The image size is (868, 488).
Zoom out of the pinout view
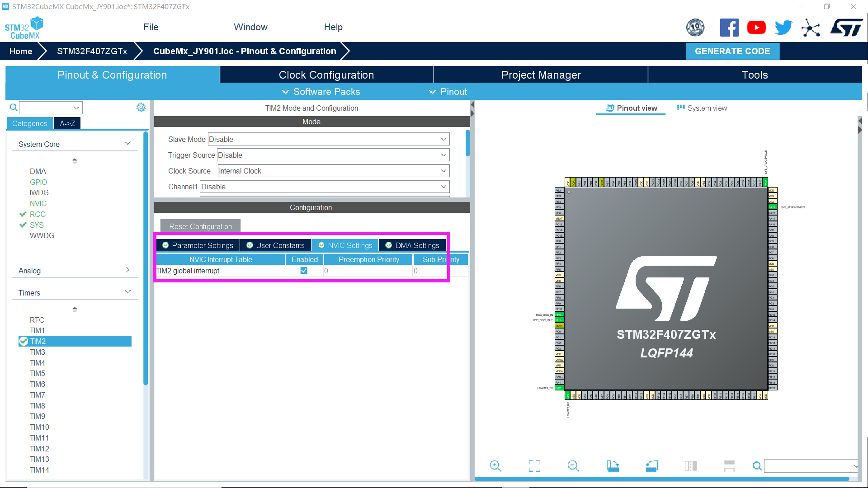573,465
